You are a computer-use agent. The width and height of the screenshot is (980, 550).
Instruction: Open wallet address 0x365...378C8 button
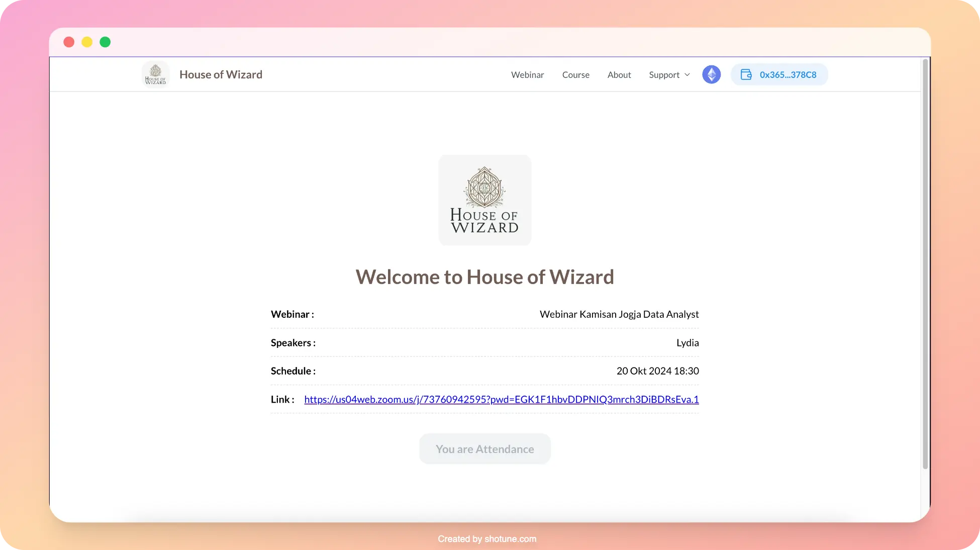pyautogui.click(x=779, y=74)
